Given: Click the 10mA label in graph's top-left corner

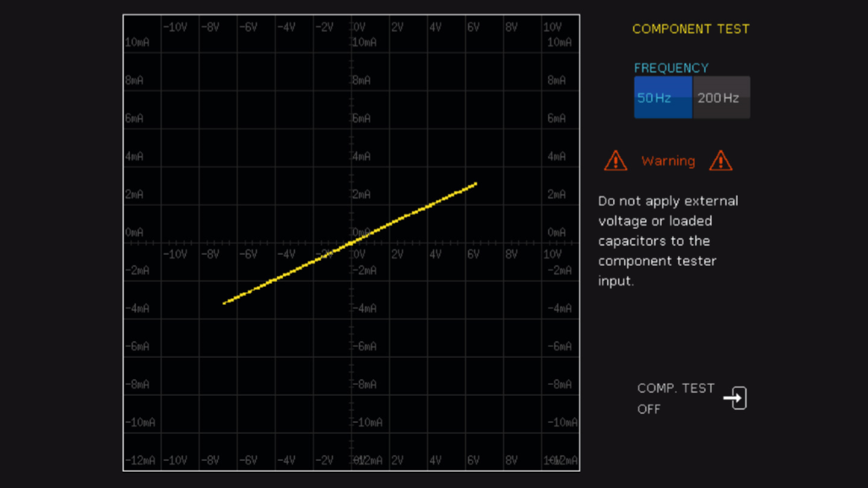Looking at the screenshot, I should (137, 42).
